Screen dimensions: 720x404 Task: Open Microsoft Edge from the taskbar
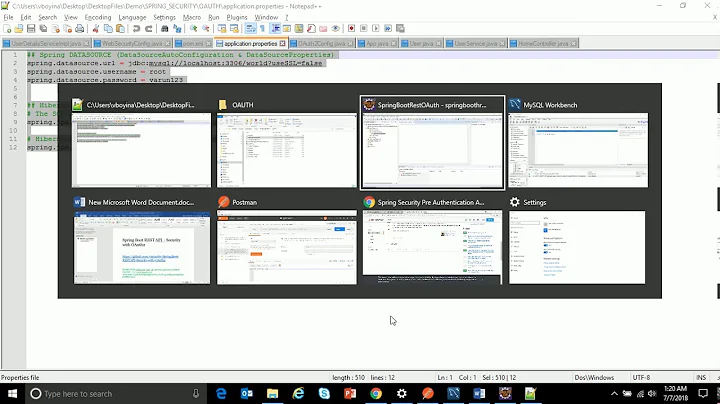pyautogui.click(x=222, y=394)
